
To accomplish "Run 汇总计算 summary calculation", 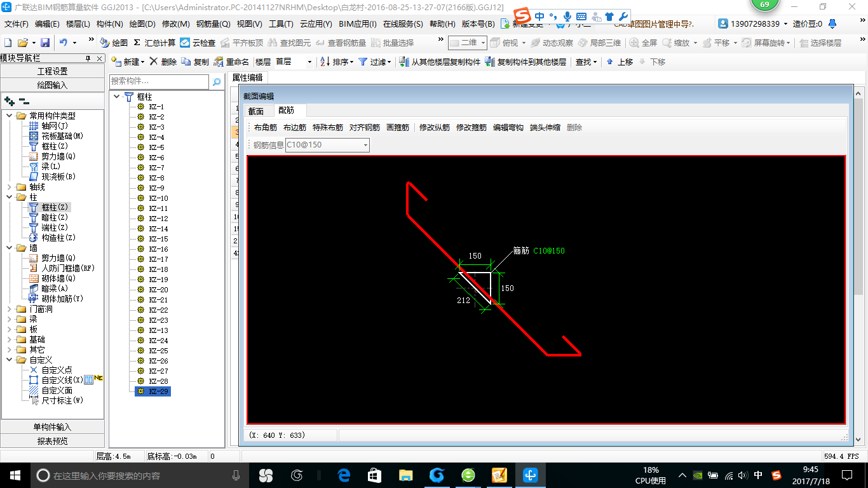I will click(x=154, y=43).
